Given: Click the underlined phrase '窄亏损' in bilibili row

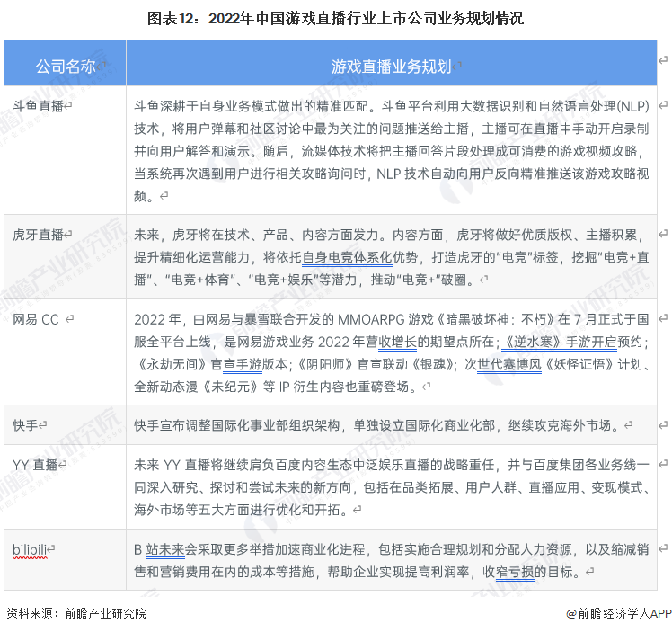Looking at the screenshot, I should tap(515, 572).
